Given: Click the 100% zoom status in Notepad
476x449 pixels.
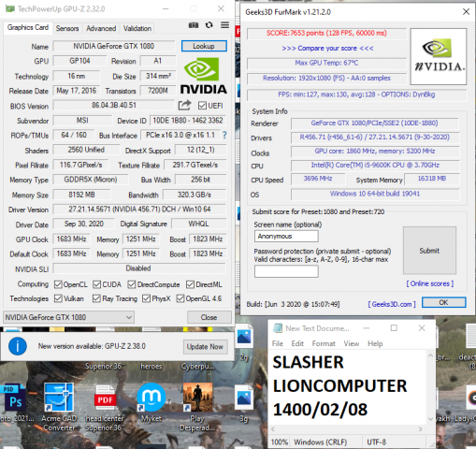Looking at the screenshot, I should tap(280, 442).
